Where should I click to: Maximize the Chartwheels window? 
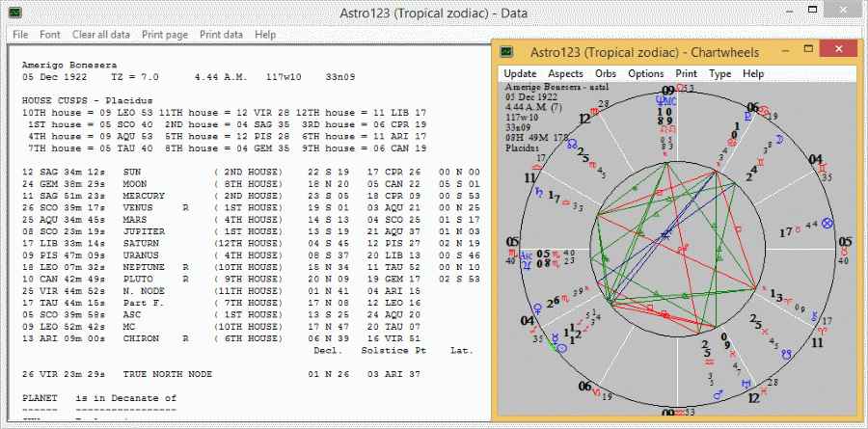pyautogui.click(x=809, y=49)
